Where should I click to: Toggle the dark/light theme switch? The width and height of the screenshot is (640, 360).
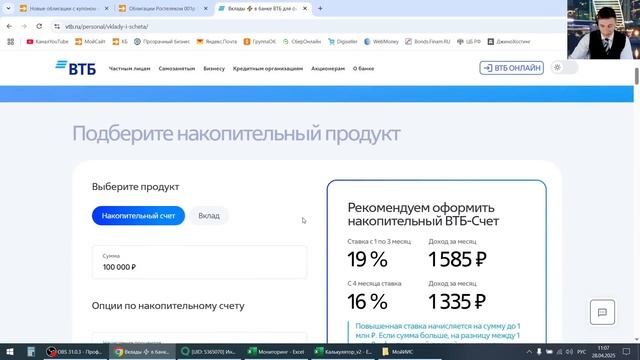(x=564, y=68)
